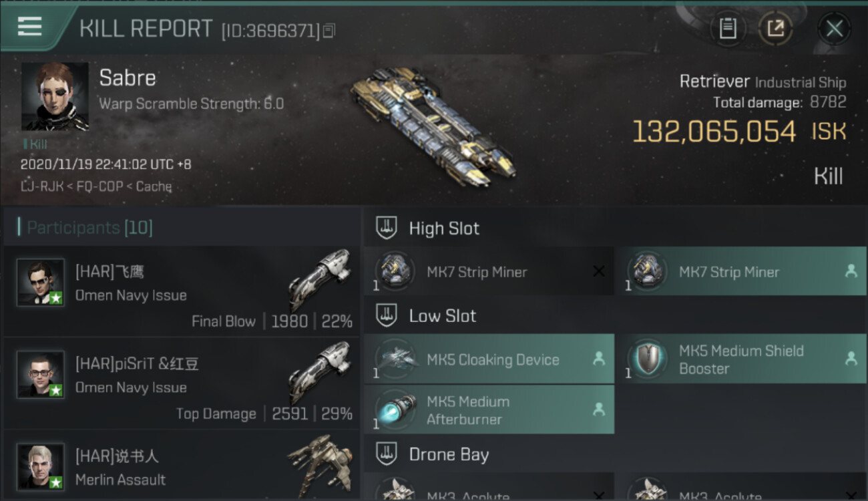Open the clipboard report icon
868x501 pixels.
[x=728, y=29]
